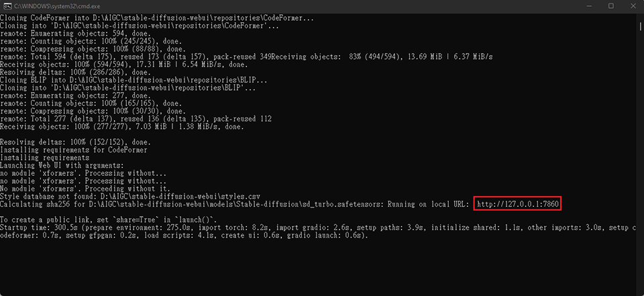
Task: Minimize the command prompt window
Action: pyautogui.click(x=581, y=5)
